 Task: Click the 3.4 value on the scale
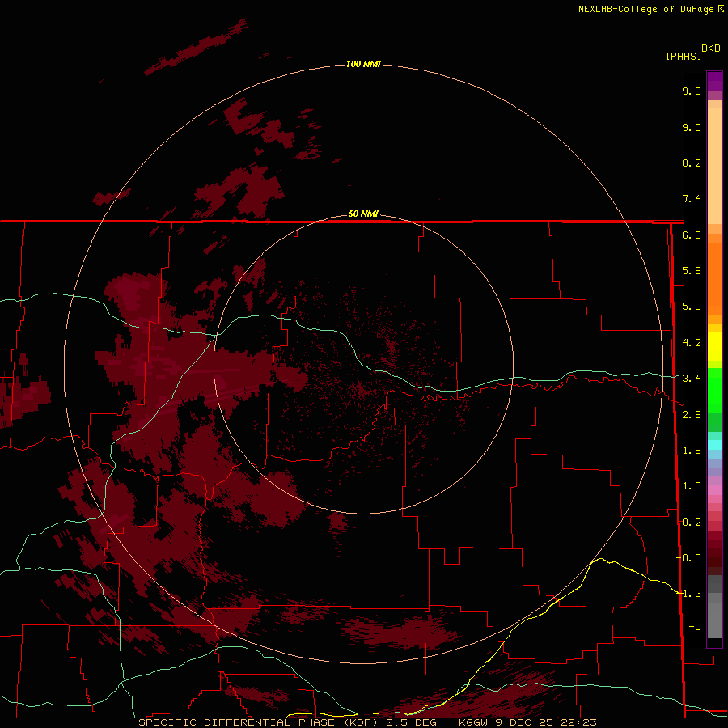tap(692, 379)
